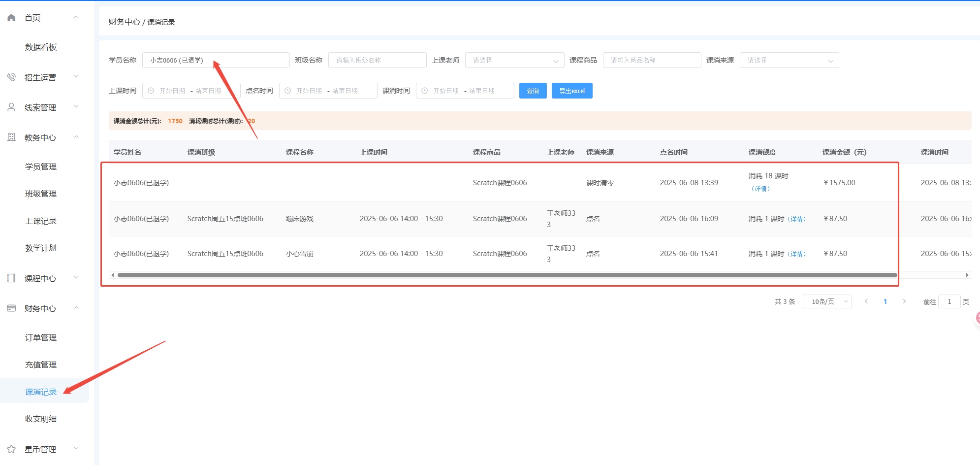Open 详情 link for 消耗 18 课时

pos(760,189)
